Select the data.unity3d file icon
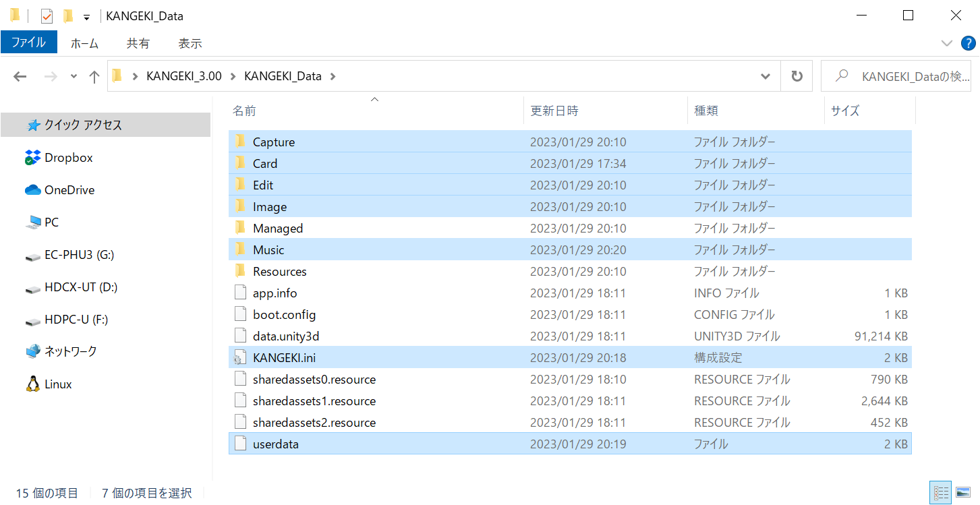Screen dimensions: 980x505 240,336
